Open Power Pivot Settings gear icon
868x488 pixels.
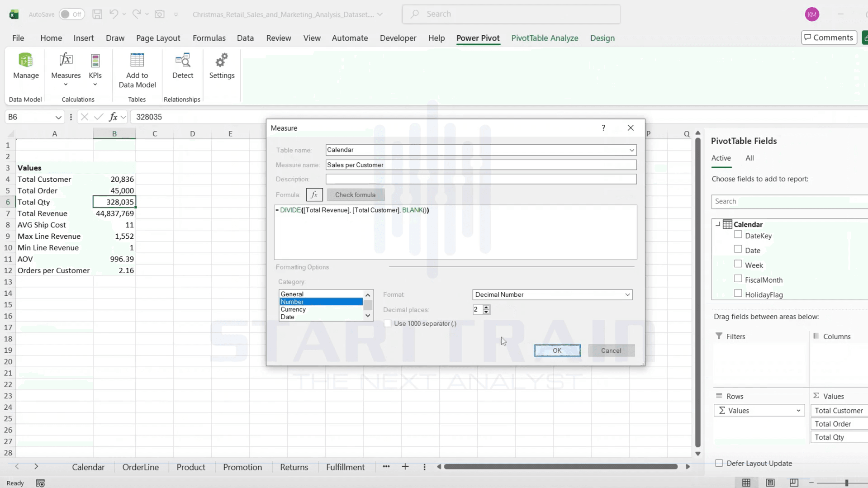coord(222,60)
